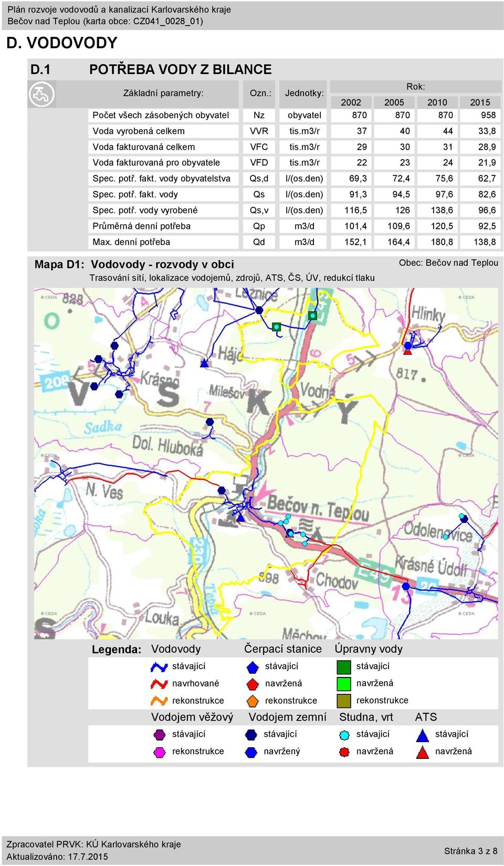This screenshot has height=866, width=504.
Task: Click row label 'Voda fakturovaná pro obyvatele'
Action: tap(156, 162)
